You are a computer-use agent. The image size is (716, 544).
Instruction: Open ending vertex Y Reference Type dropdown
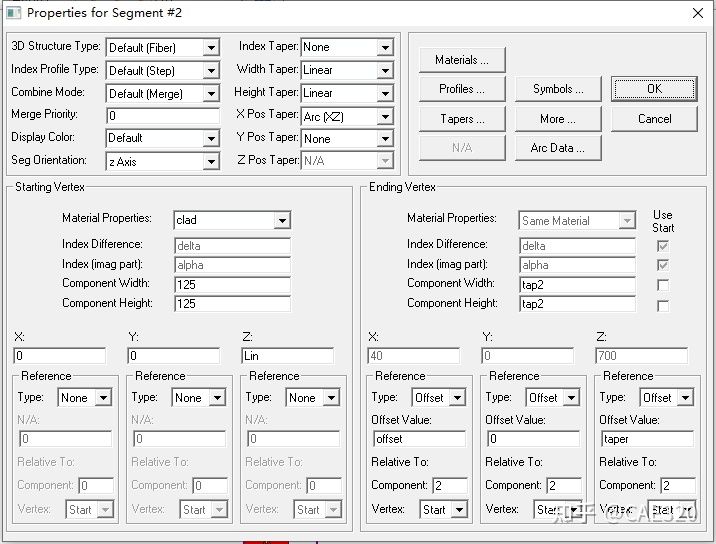point(553,397)
